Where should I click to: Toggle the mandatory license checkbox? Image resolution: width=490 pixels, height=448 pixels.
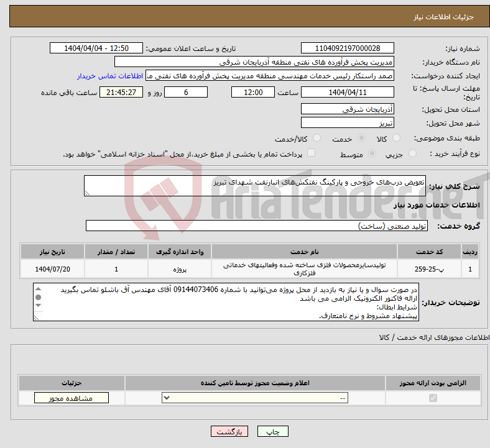coord(433,398)
